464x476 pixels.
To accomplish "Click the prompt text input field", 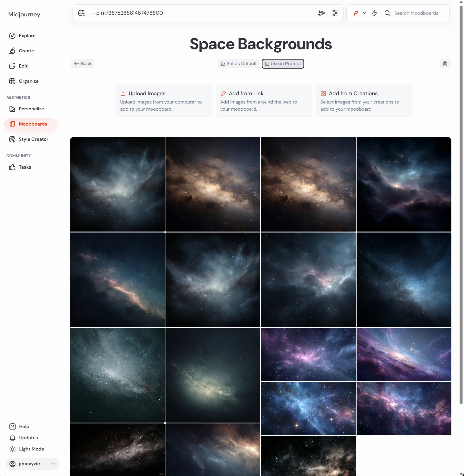I will point(201,13).
